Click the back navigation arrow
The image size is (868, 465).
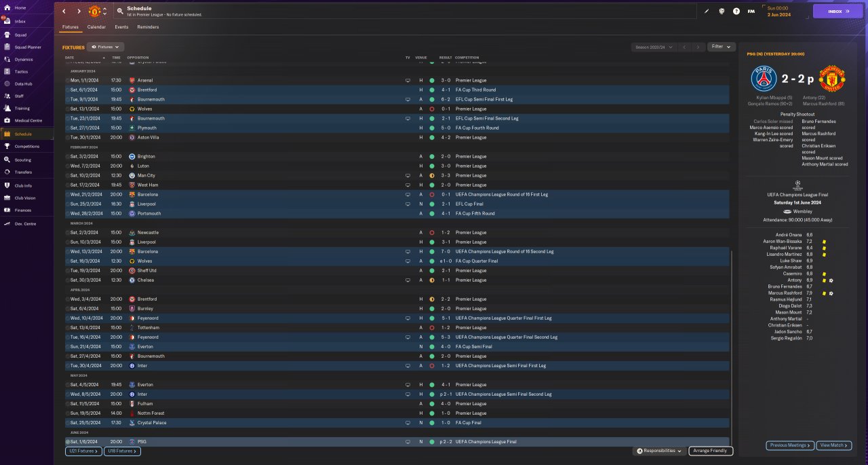tap(64, 11)
